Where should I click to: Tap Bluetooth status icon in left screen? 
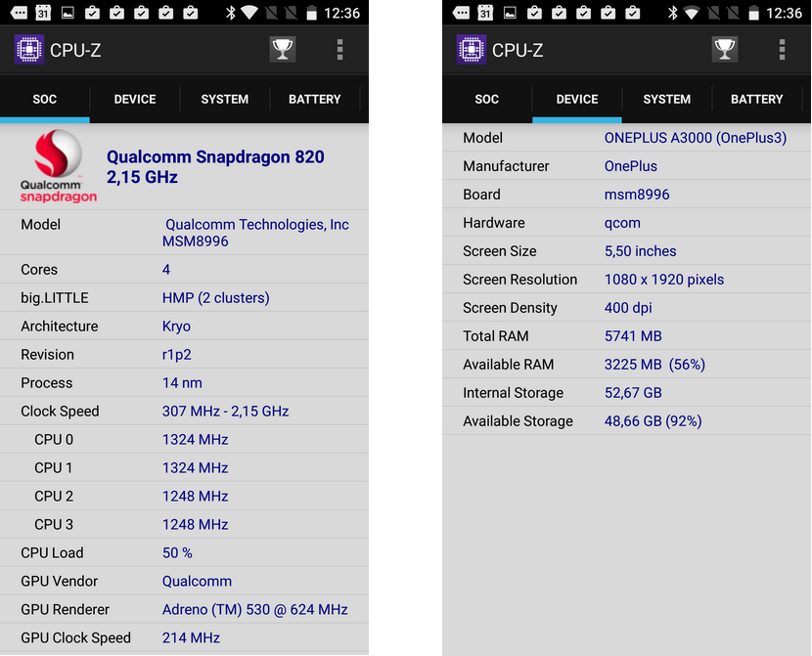click(231, 13)
